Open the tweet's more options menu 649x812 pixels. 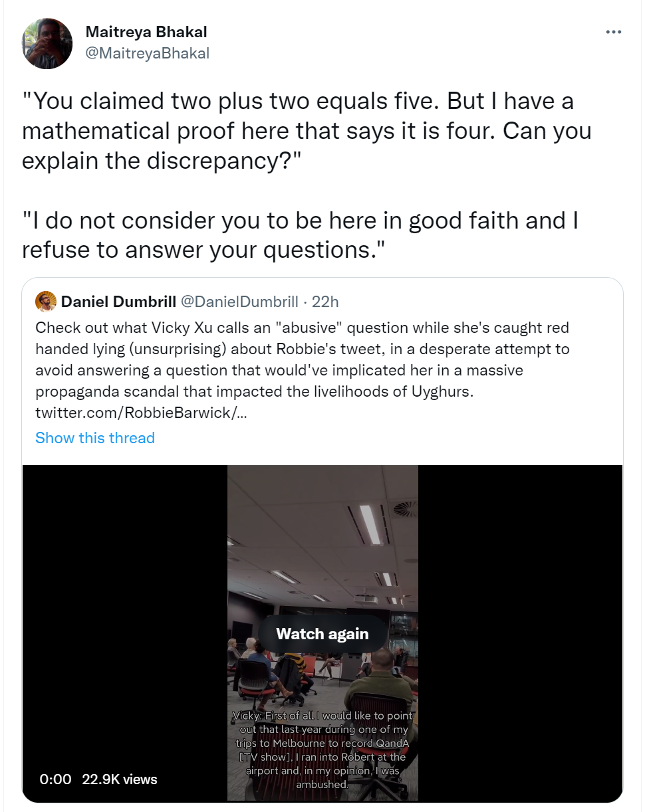pyautogui.click(x=613, y=32)
